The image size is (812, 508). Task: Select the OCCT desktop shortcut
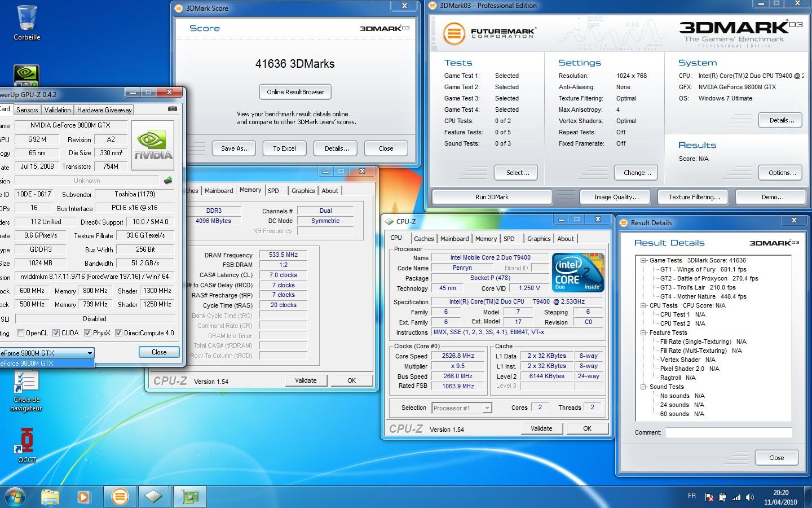point(27,445)
